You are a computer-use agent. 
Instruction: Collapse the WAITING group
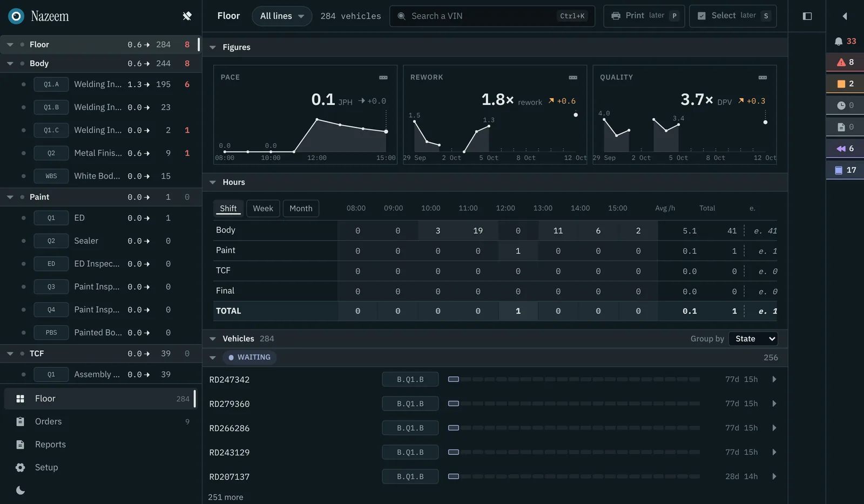213,357
